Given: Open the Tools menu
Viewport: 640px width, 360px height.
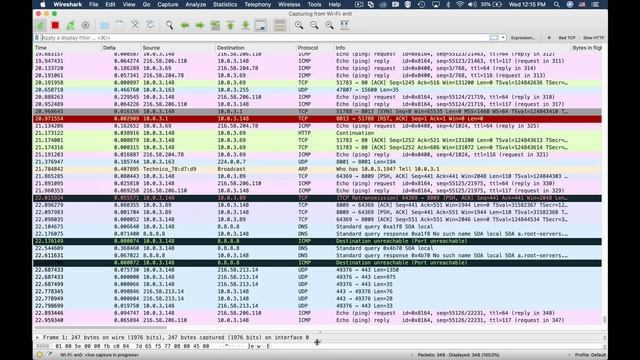Looking at the screenshot, I should click(x=314, y=4).
